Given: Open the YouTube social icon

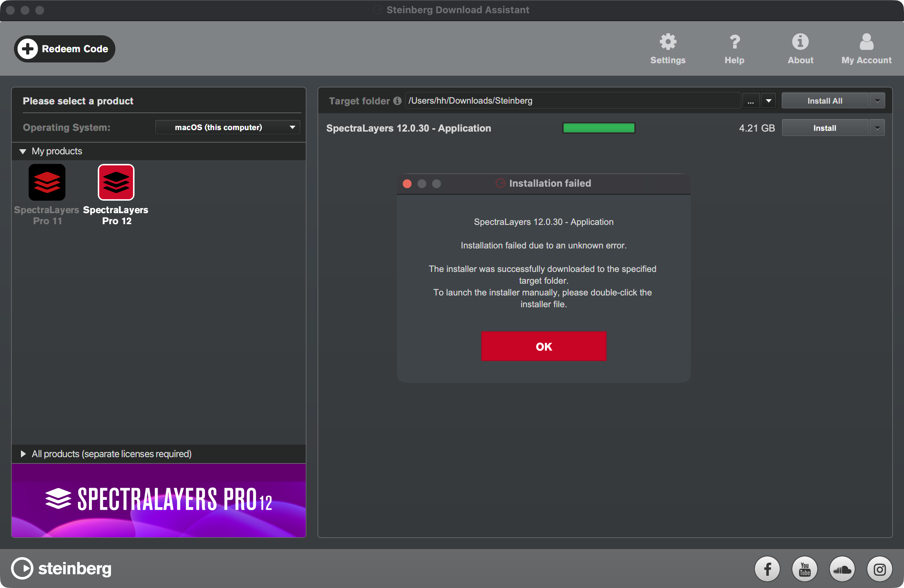Looking at the screenshot, I should 804,569.
